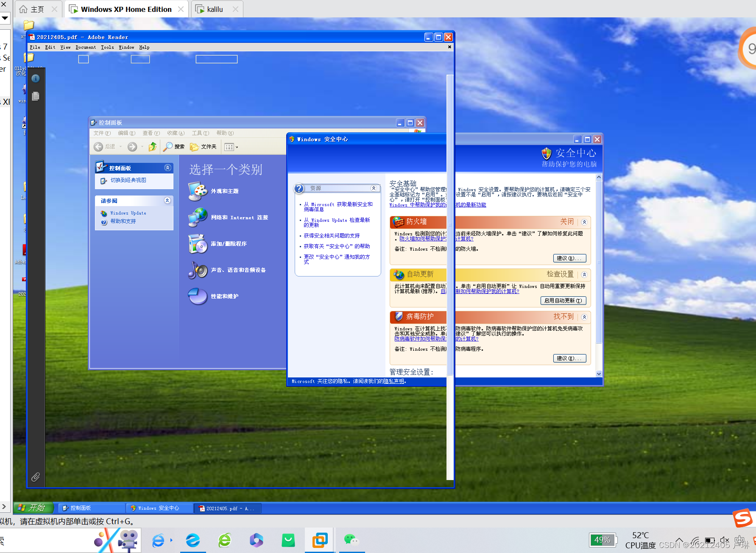Click 启用自动更新 button

(x=564, y=301)
